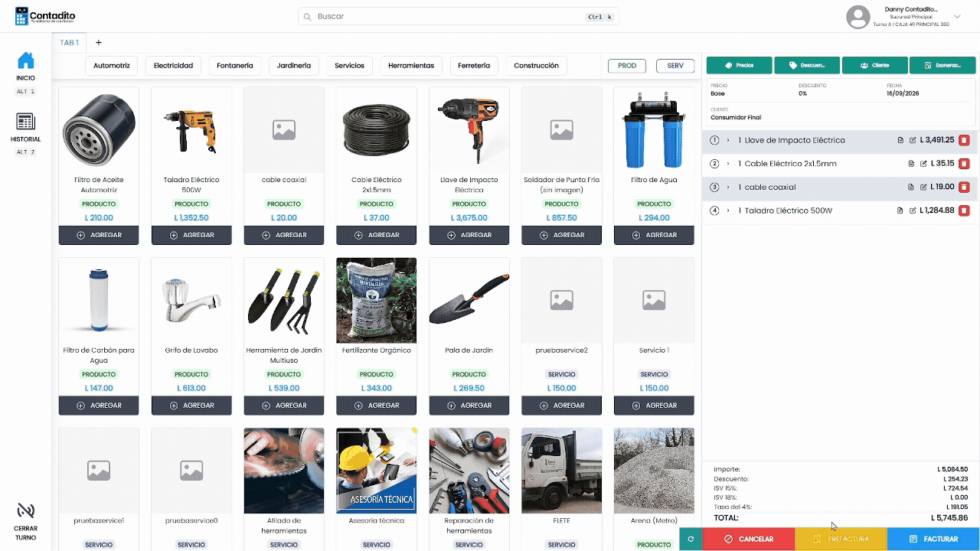Screen dimensions: 980x551
Task: Delete Llave de Impacto Eléctrica from cart
Action: pos(964,140)
